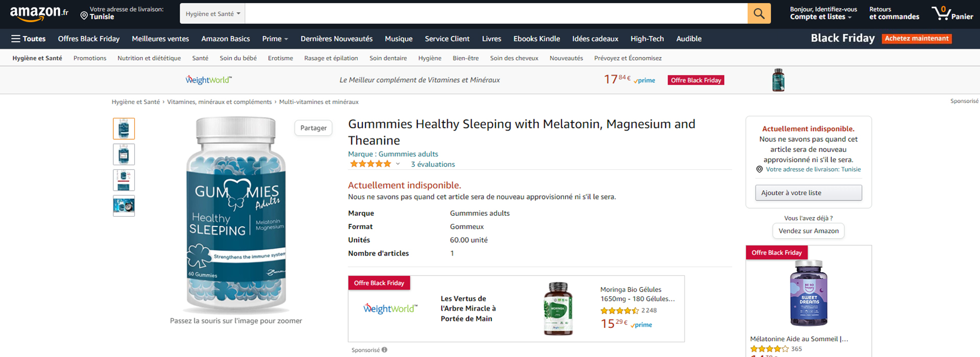The image size is (980, 357).
Task: Expand the Hygiène et Santé search category dropdown
Action: [212, 14]
